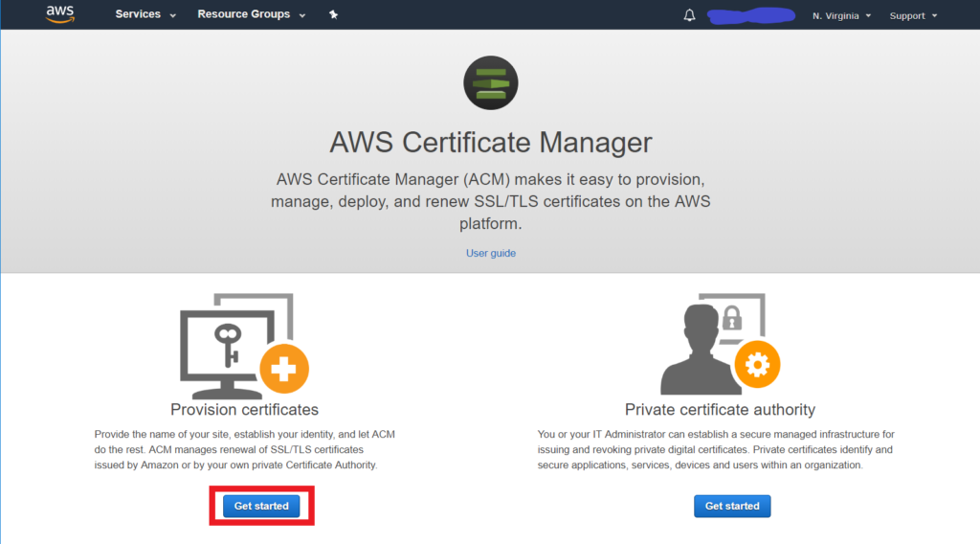This screenshot has width=980, height=544.
Task: Click the Private certificate authority heading
Action: pyautogui.click(x=720, y=410)
